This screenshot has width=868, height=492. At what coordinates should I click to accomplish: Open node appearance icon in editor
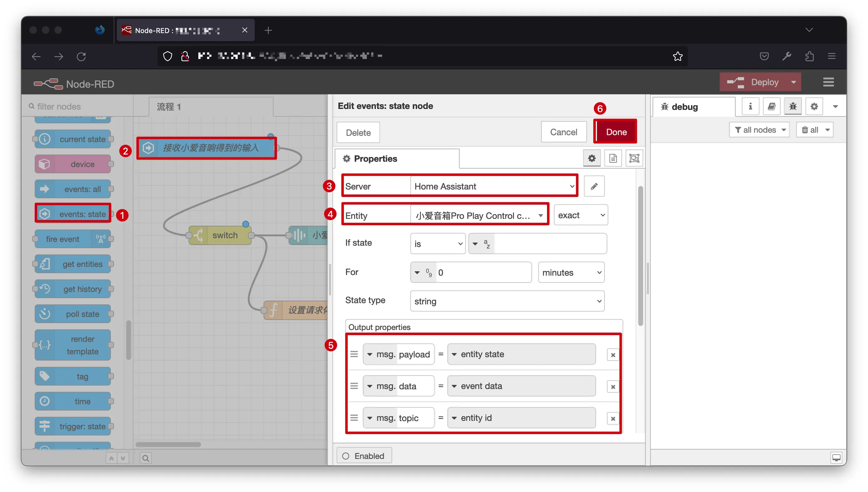point(634,158)
